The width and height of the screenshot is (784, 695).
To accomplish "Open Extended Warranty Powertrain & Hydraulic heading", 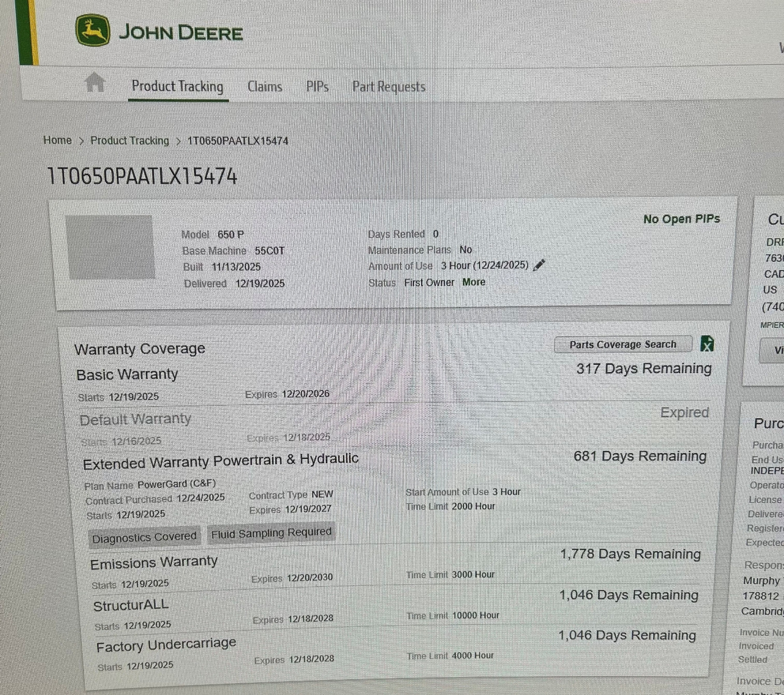I will point(220,461).
